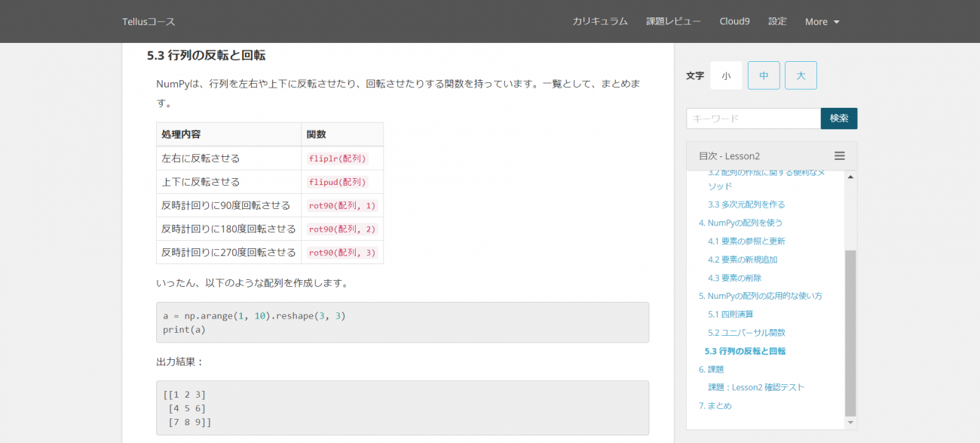Jump to 3.3 多次元配列を作る section
The image size is (980, 443).
coord(746,205)
